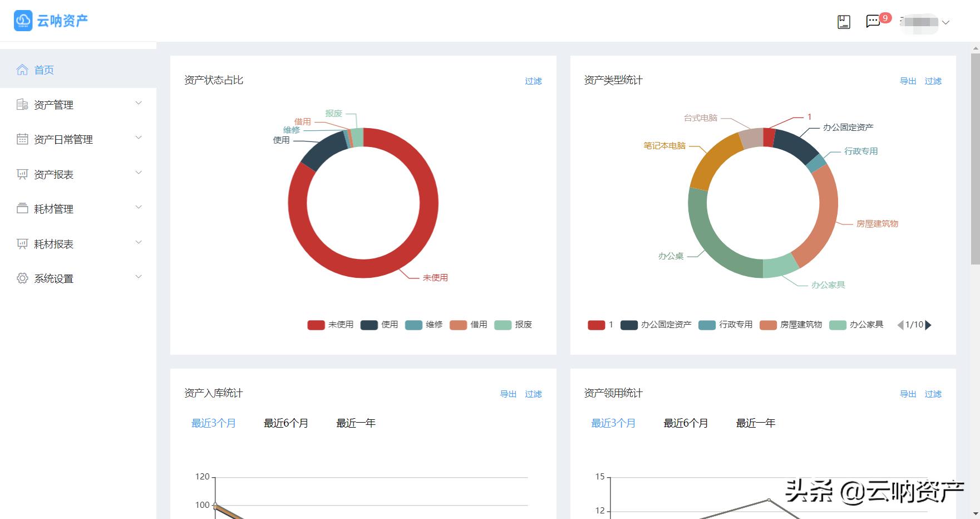Click the 云呐资产 logo icon
This screenshot has height=519, width=980.
pos(23,20)
